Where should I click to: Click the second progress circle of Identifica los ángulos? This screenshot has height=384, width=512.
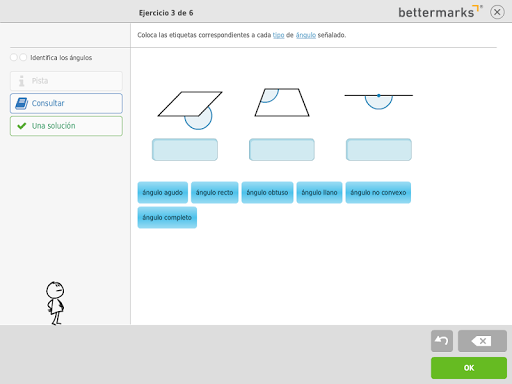pyautogui.click(x=23, y=57)
